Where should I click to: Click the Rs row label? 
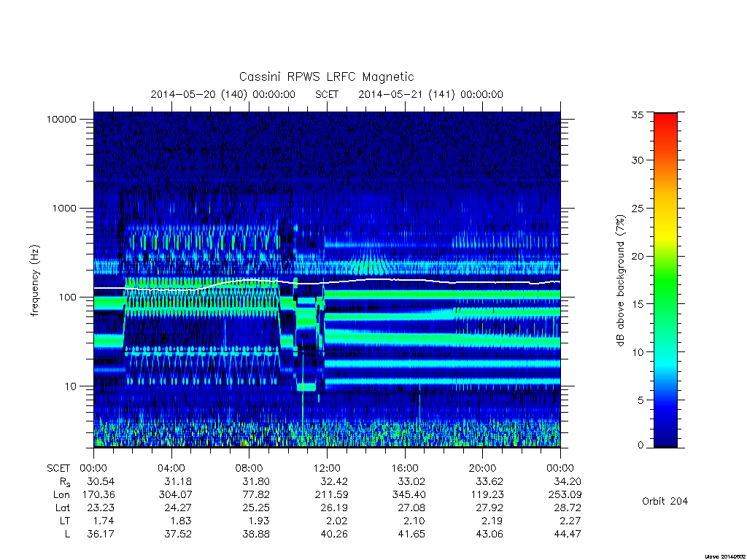point(65,483)
